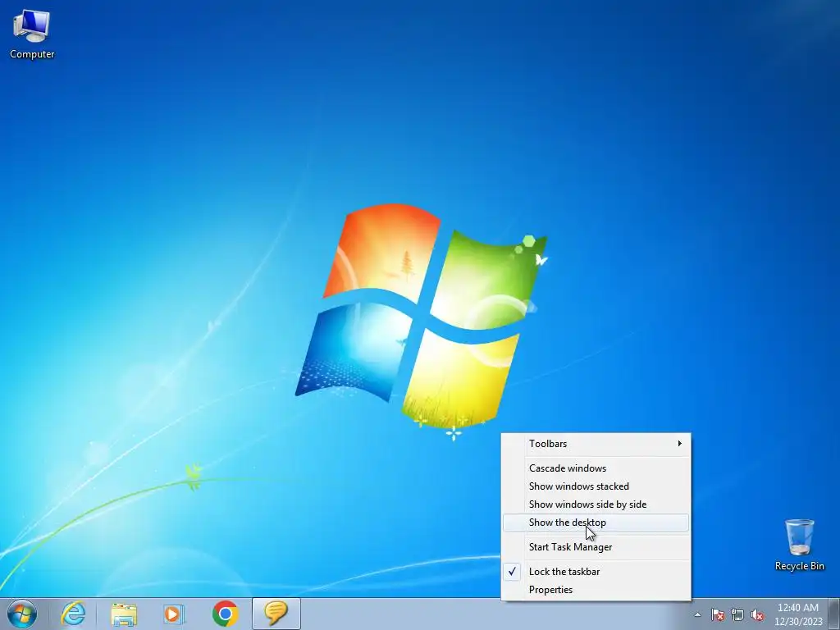Toggle Lock the taskbar option
The height and width of the screenshot is (630, 840).
point(596,572)
